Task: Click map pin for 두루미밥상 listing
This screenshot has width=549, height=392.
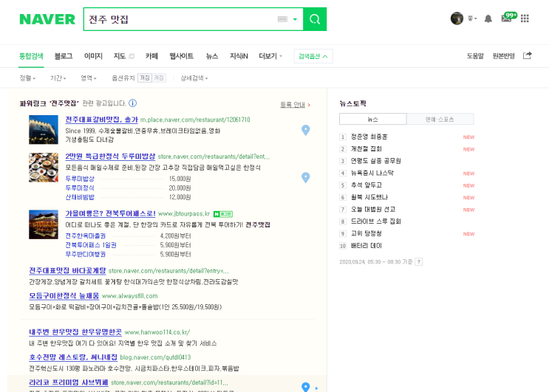Action: (x=306, y=178)
